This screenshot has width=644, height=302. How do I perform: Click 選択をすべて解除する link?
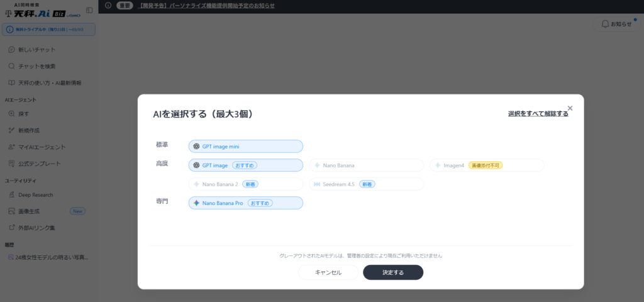tap(538, 114)
